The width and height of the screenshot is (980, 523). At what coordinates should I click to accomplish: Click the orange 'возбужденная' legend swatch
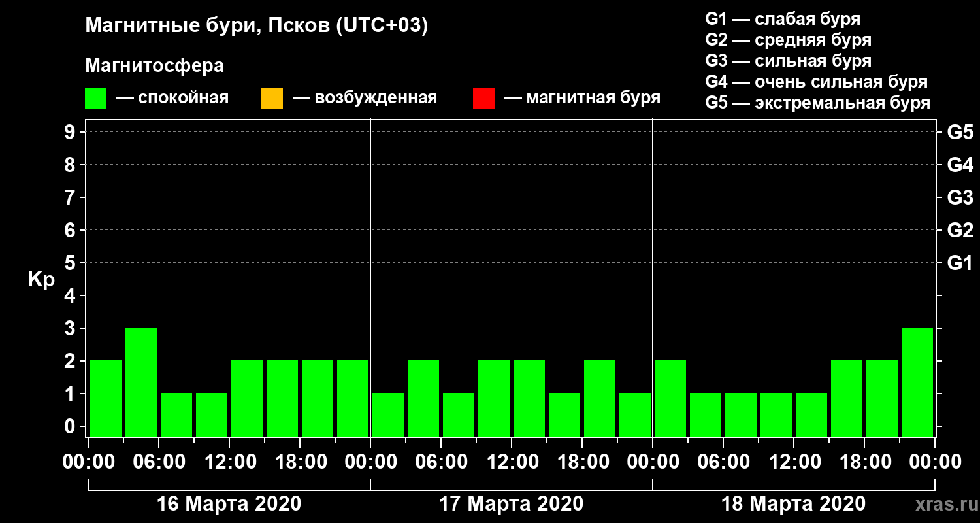pos(272,99)
